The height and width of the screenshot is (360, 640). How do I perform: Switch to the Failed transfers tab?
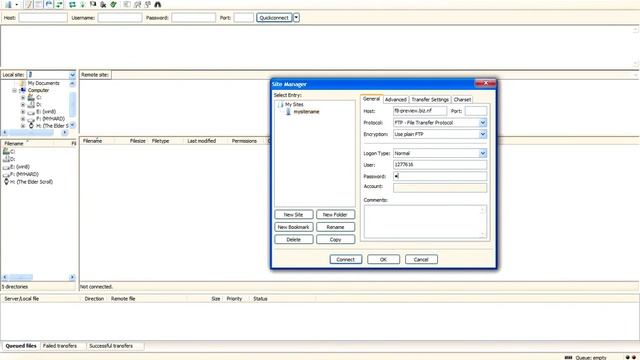tap(60, 346)
